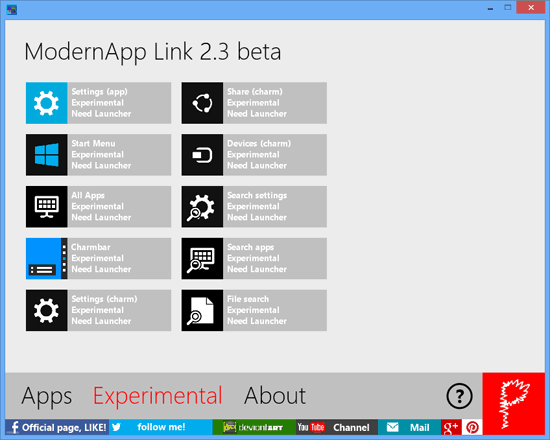Click the Twitter follow me link
Screen dimensions: 550x440
coord(161,427)
